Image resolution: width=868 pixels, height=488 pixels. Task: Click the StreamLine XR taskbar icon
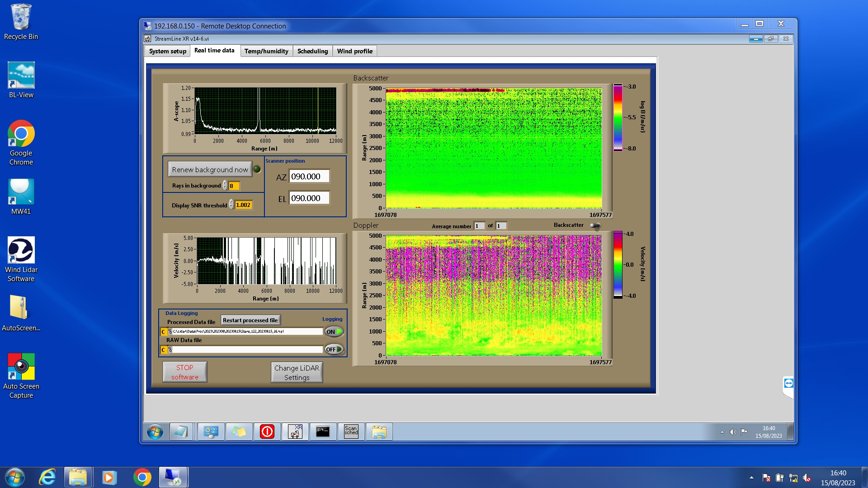[x=295, y=432]
